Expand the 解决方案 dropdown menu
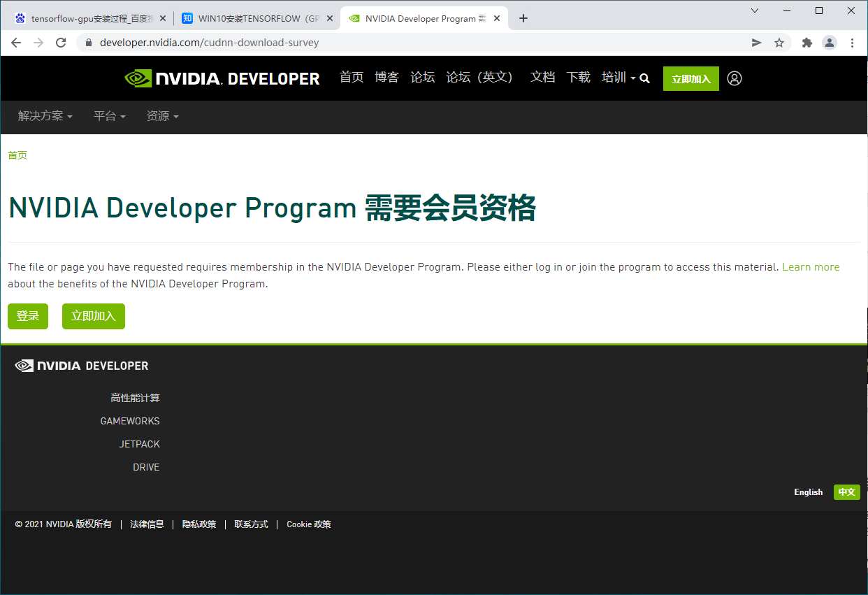This screenshot has height=595, width=868. coord(45,116)
